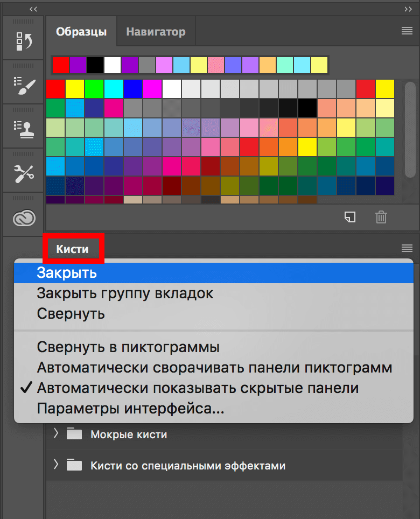Pick the pure blue swatch in first row

tap(133, 89)
